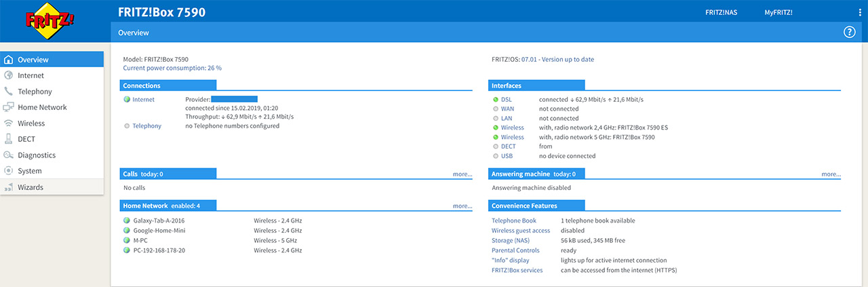Click grey status dot beside USB interface

pyautogui.click(x=496, y=156)
